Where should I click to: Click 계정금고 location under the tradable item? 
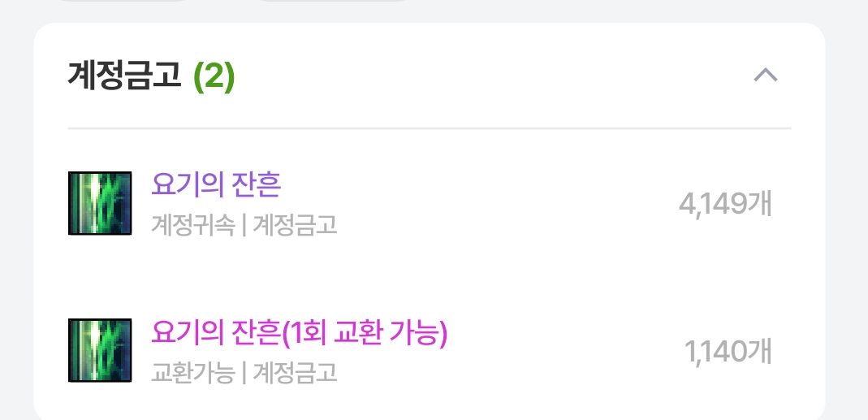click(x=295, y=372)
